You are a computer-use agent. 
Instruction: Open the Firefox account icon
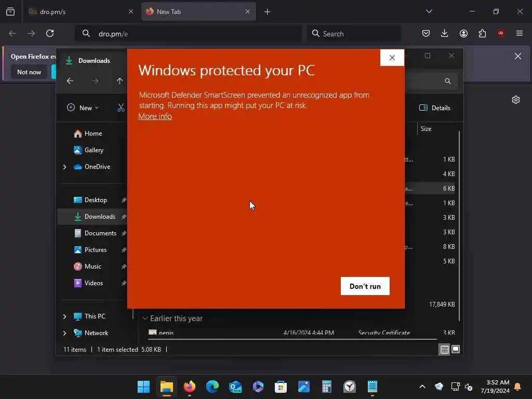pos(463,33)
